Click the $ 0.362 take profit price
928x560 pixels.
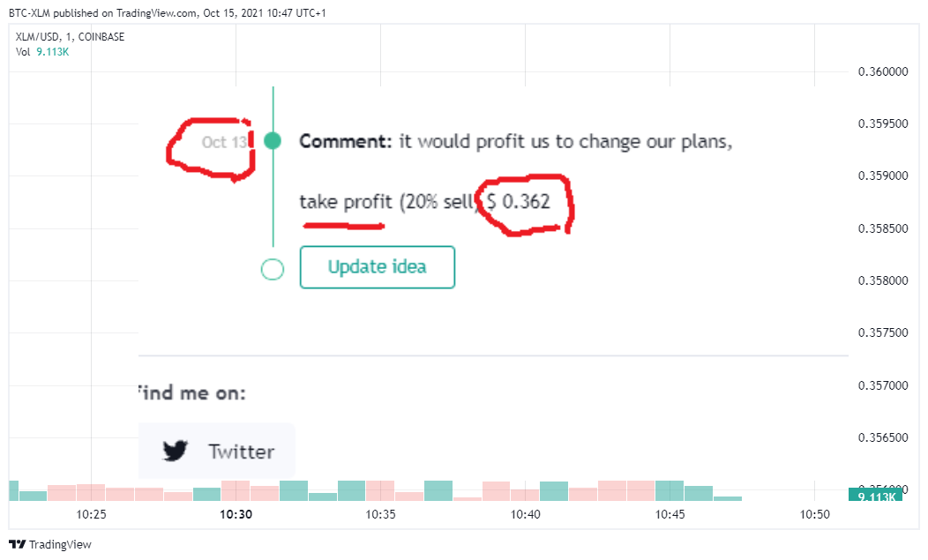coord(519,202)
